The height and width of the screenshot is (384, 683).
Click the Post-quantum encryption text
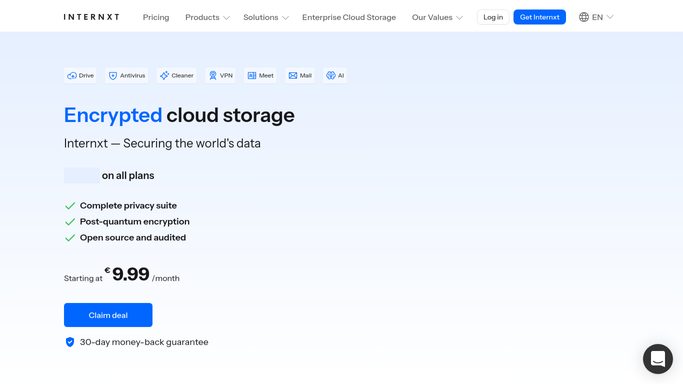[135, 222]
